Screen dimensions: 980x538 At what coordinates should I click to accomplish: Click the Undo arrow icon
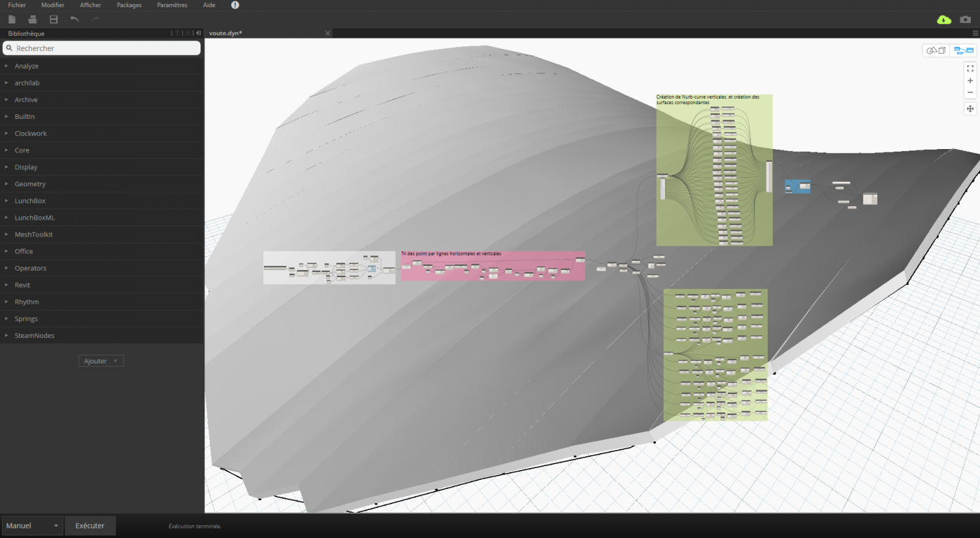click(x=74, y=20)
